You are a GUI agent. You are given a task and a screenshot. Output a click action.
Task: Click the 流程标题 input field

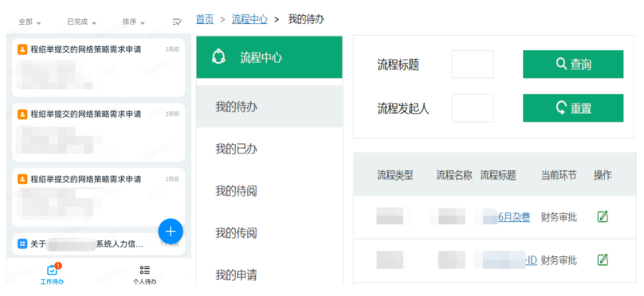[x=473, y=64]
